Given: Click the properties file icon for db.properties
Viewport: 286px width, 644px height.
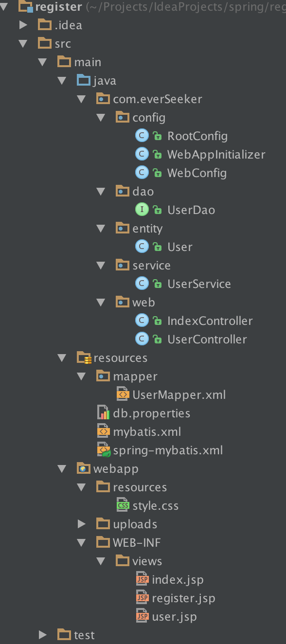Looking at the screenshot, I should coord(104,413).
